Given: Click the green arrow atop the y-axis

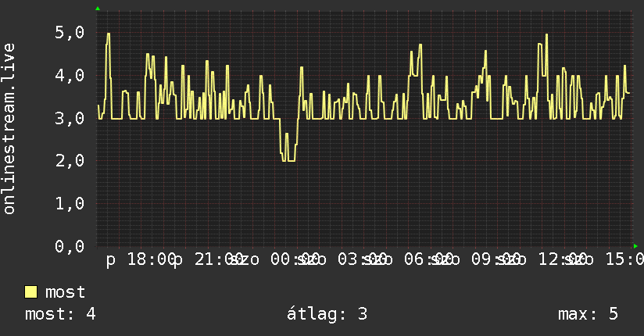Looking at the screenshot, I should (x=98, y=9).
